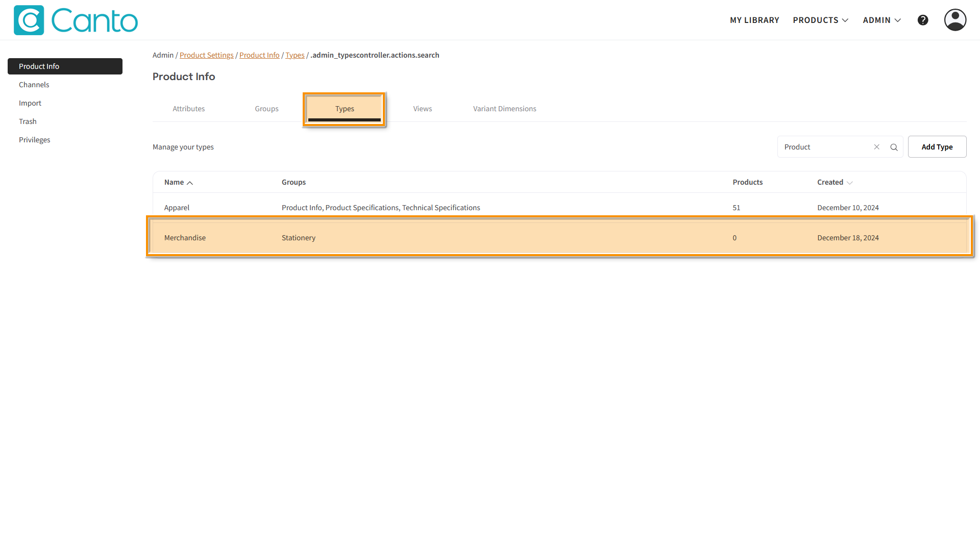Click the Add Type button
Image resolution: width=980 pixels, height=551 pixels.
(937, 147)
